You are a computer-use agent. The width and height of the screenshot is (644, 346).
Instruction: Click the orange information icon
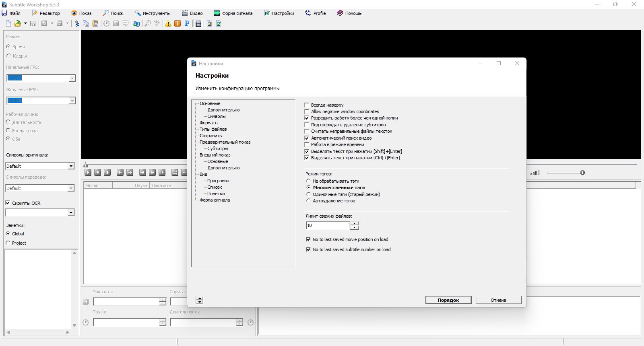click(x=178, y=24)
